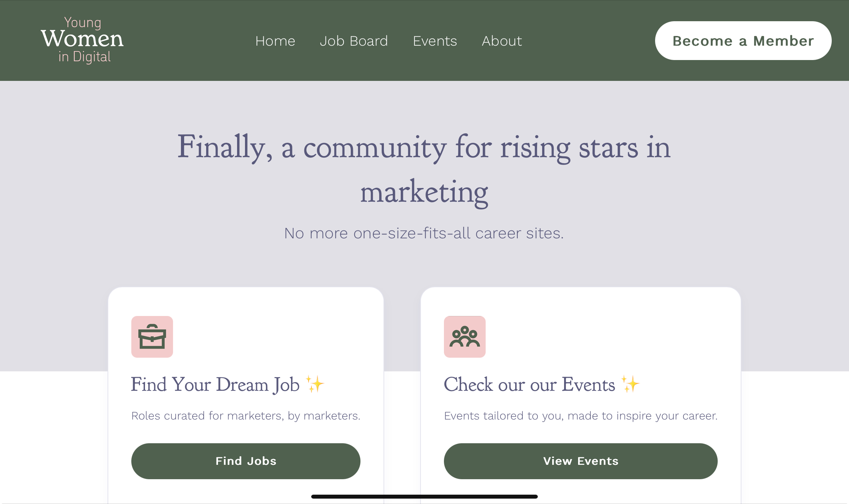Click the View Events button
This screenshot has width=849, height=504.
click(581, 461)
